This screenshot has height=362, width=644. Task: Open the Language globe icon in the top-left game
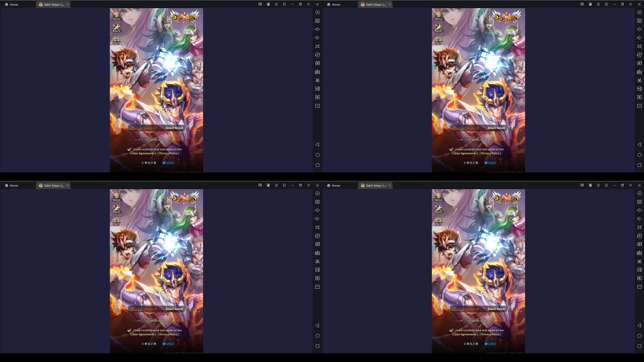point(116,40)
